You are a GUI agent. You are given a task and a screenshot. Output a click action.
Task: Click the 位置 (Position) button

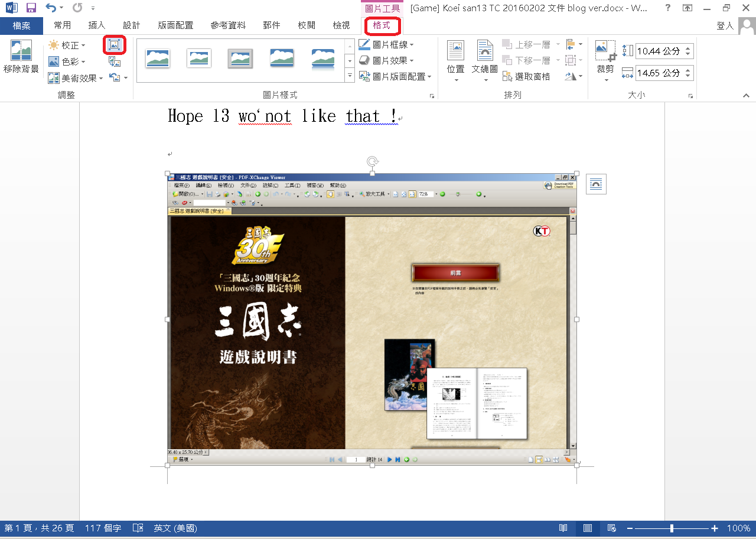click(455, 61)
